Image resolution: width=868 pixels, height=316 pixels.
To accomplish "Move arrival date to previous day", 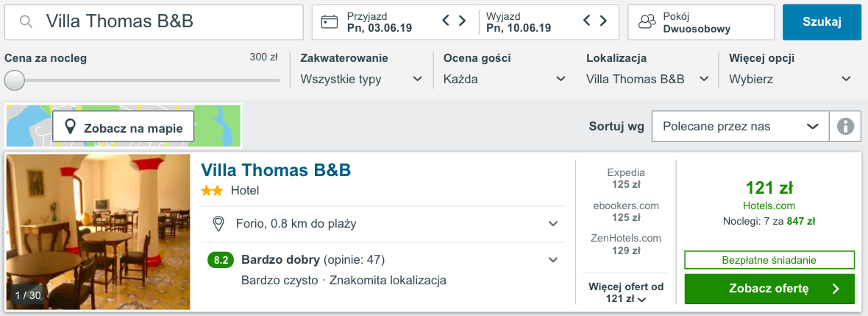I will click(446, 21).
